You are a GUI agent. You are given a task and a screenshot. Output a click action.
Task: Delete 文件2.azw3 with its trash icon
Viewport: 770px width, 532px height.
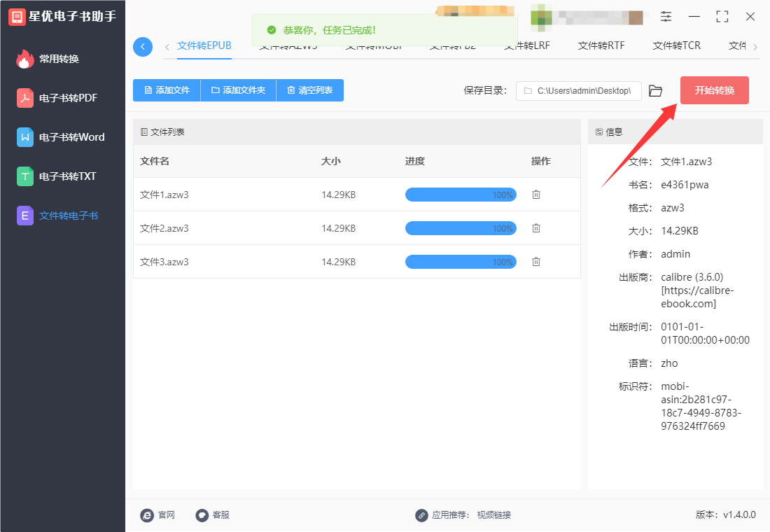536,228
